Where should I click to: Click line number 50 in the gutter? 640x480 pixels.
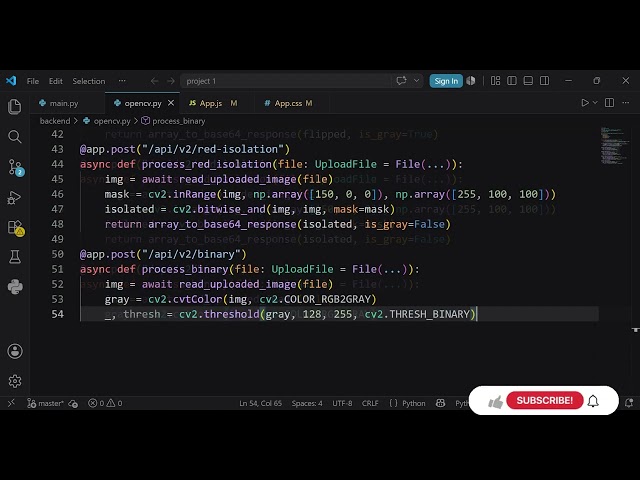coord(58,254)
